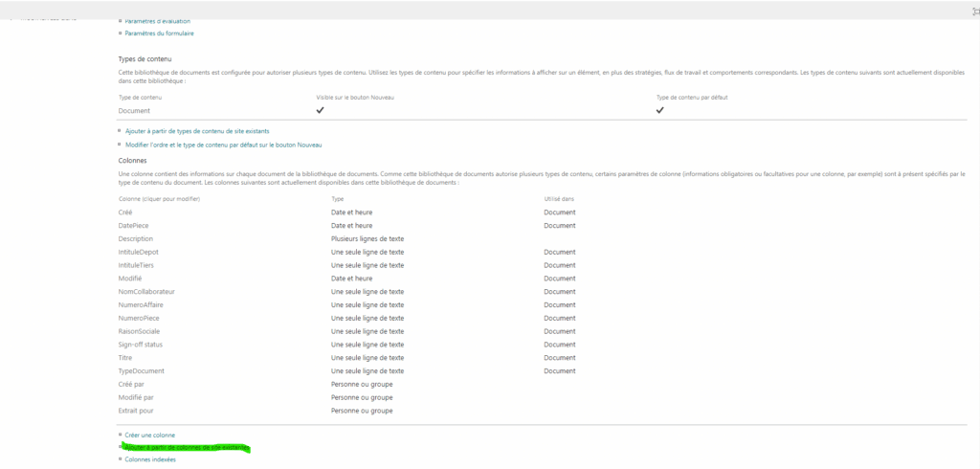Open NomCollaborateur column settings
The image size is (980, 469).
(146, 292)
